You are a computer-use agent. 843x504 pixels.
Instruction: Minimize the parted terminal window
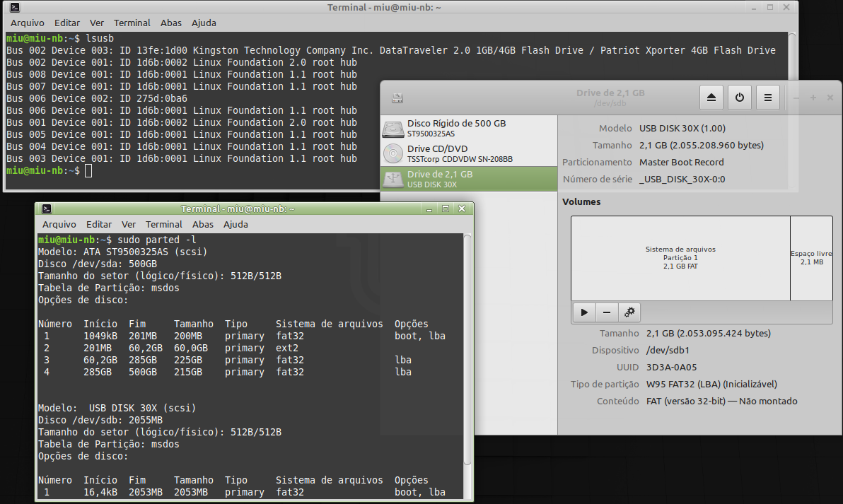pyautogui.click(x=429, y=209)
